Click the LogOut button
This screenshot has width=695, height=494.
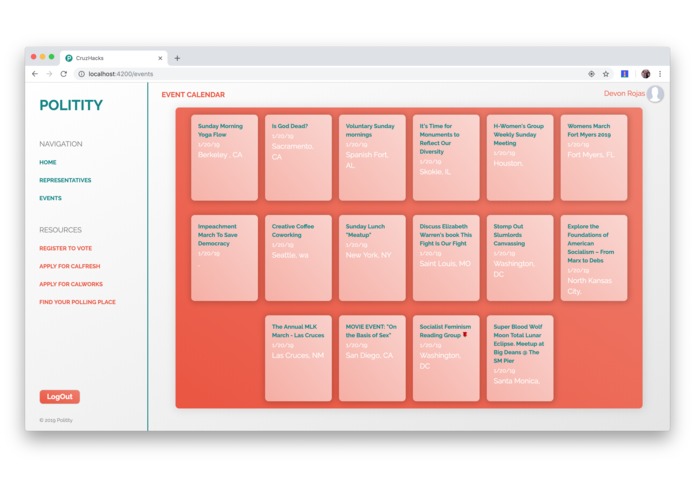pyautogui.click(x=60, y=397)
